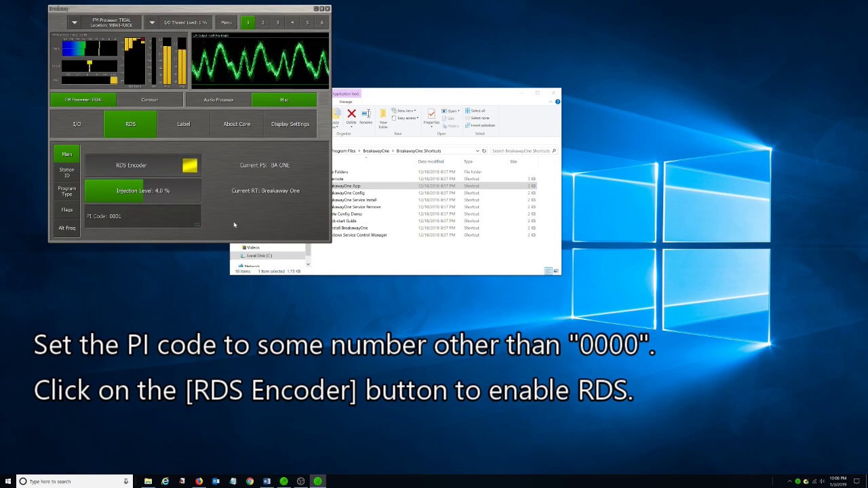Expand the FM Processor location dropdown arrow

point(75,22)
